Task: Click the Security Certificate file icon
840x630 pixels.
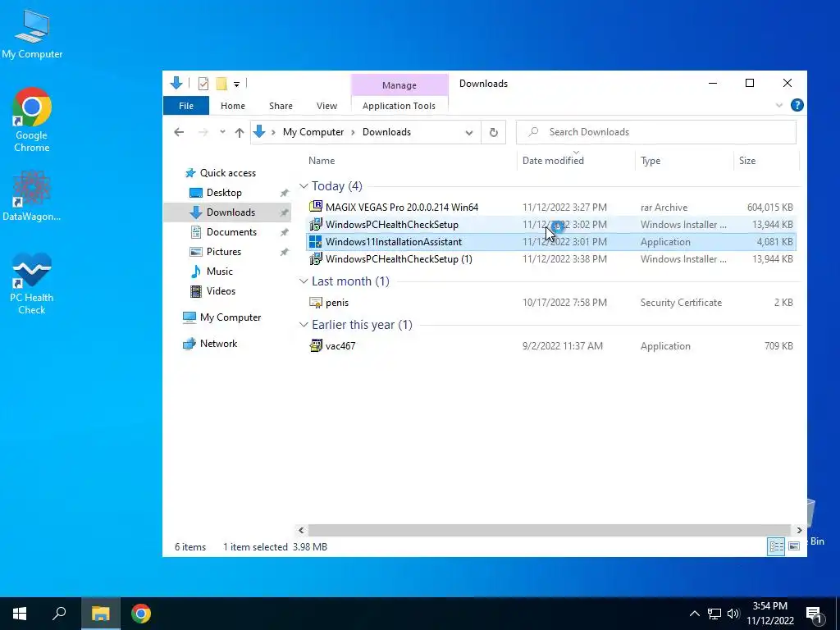Action: (x=316, y=303)
